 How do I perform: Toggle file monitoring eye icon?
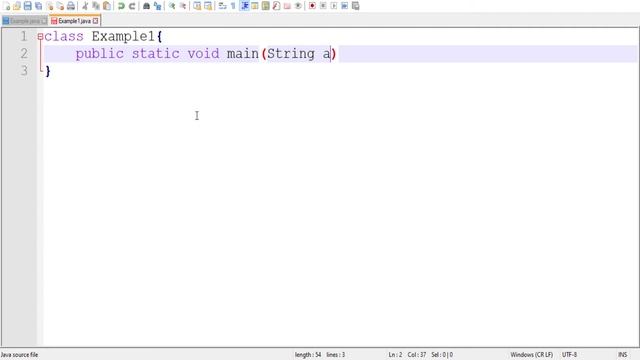click(x=298, y=6)
